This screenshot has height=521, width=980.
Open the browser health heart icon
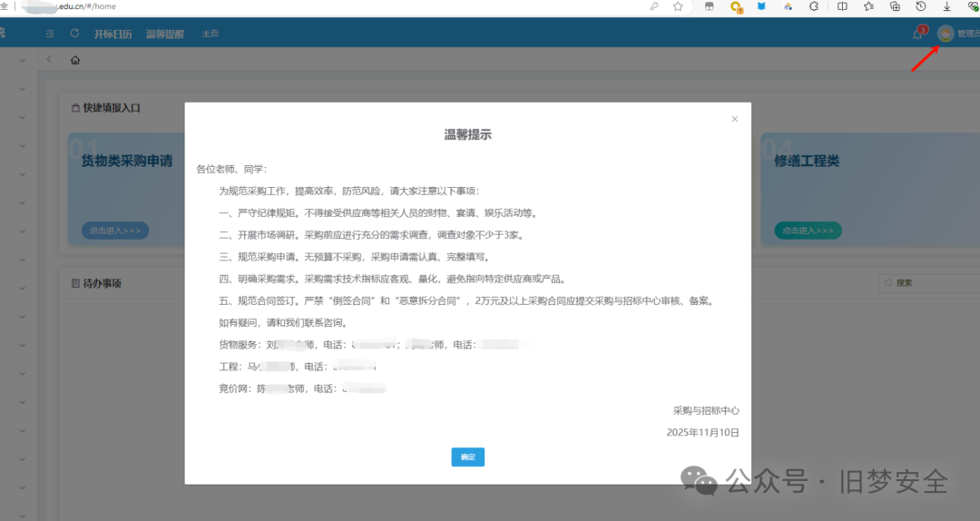pos(973,6)
